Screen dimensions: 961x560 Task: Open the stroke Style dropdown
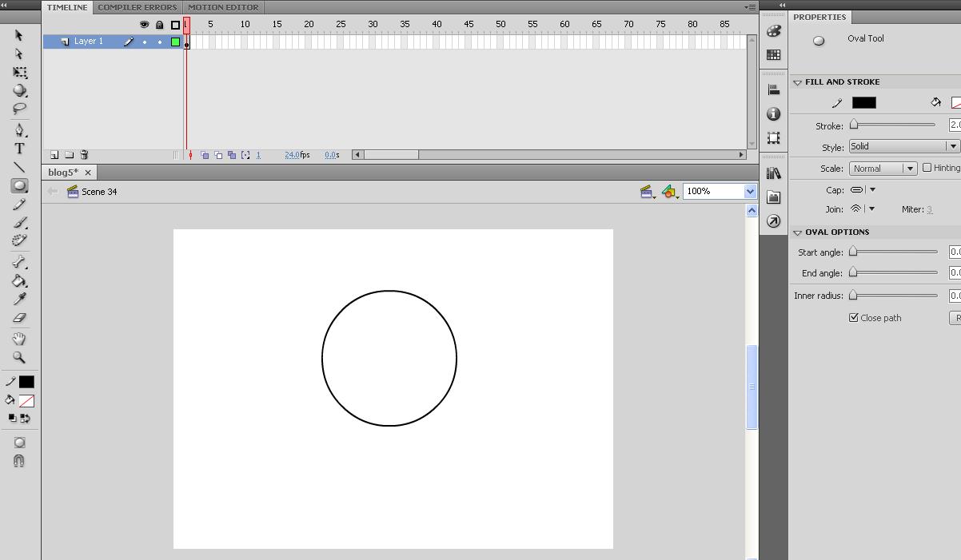pyautogui.click(x=903, y=146)
